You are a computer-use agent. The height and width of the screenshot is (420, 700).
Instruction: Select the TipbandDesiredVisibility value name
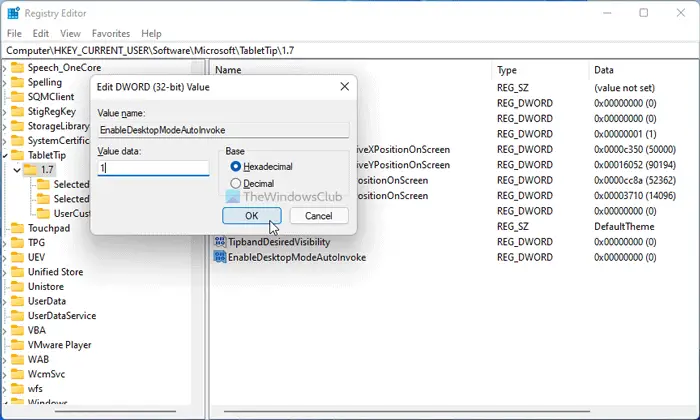tap(279, 242)
